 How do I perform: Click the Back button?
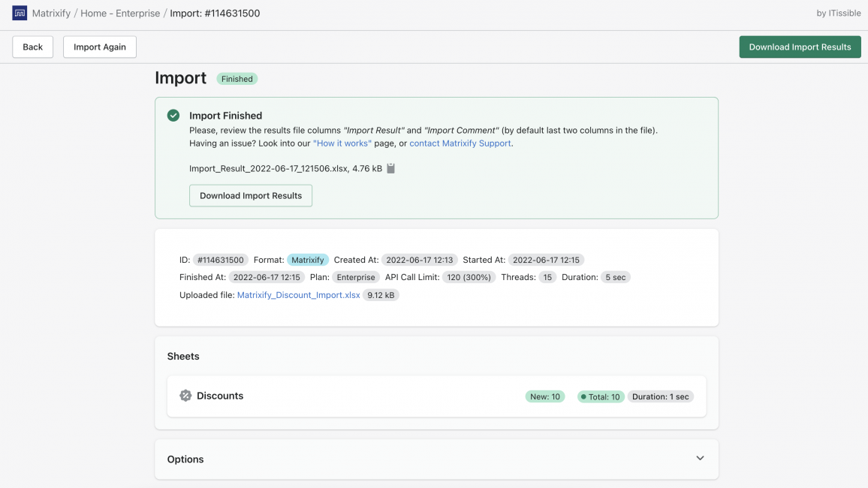pos(32,47)
